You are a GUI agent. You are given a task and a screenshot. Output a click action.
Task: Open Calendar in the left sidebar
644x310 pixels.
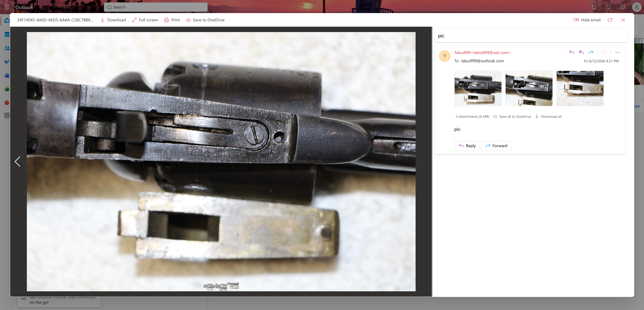coord(7,35)
